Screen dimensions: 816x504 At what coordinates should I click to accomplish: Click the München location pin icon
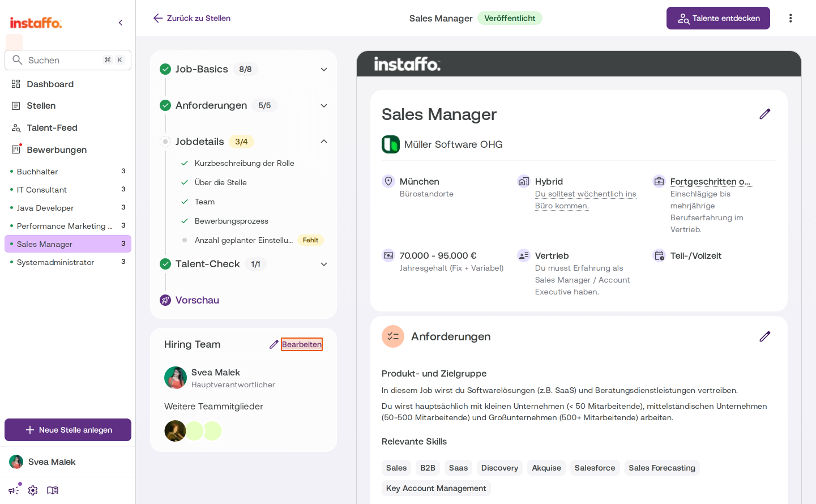click(388, 181)
